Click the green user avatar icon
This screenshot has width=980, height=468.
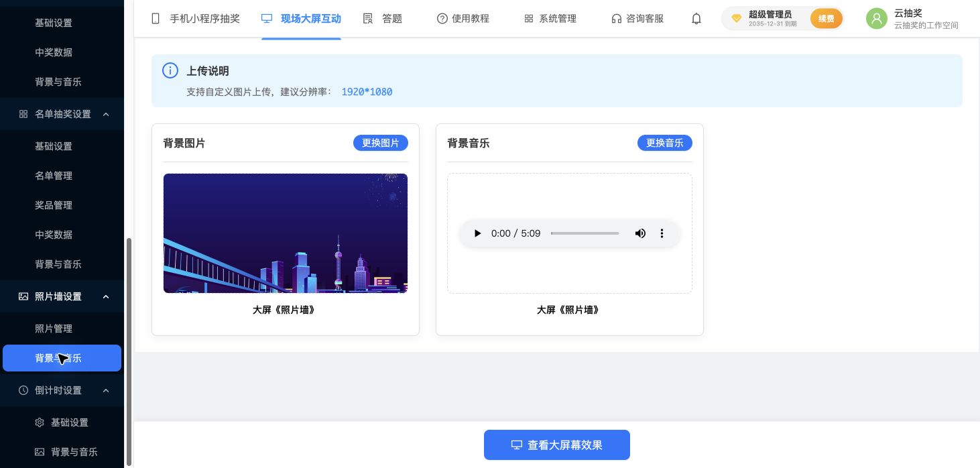point(877,19)
